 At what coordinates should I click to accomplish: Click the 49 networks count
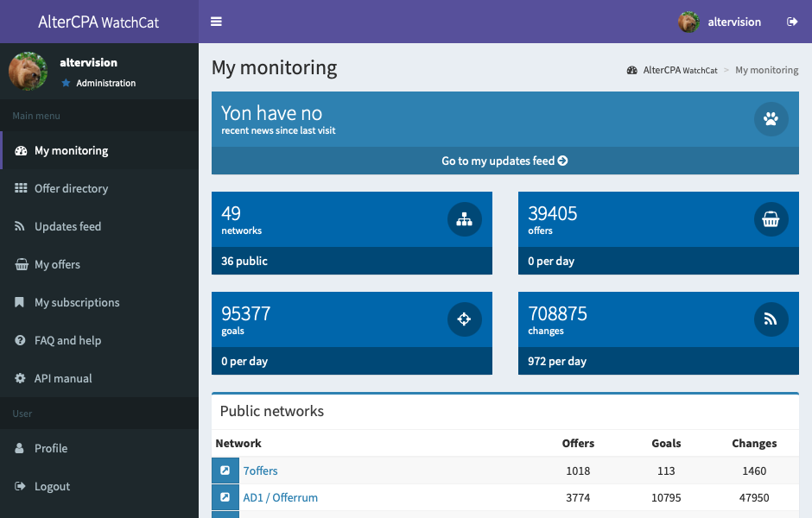(231, 213)
